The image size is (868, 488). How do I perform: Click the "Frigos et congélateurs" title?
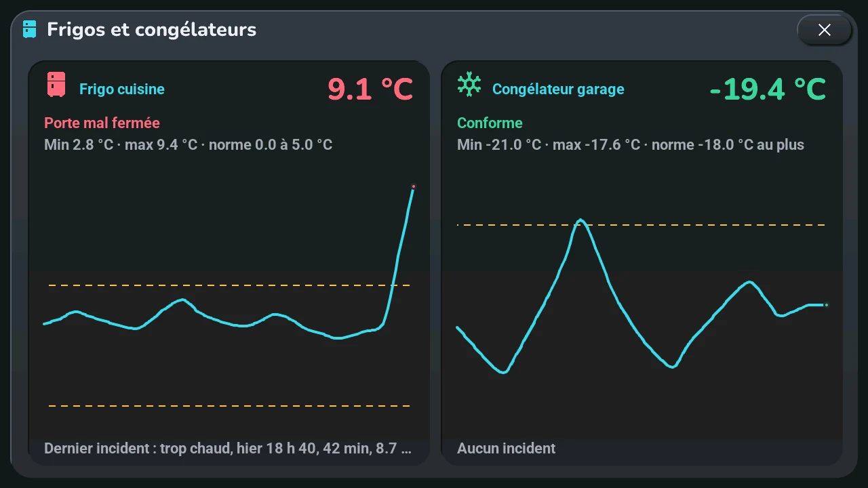point(151,29)
